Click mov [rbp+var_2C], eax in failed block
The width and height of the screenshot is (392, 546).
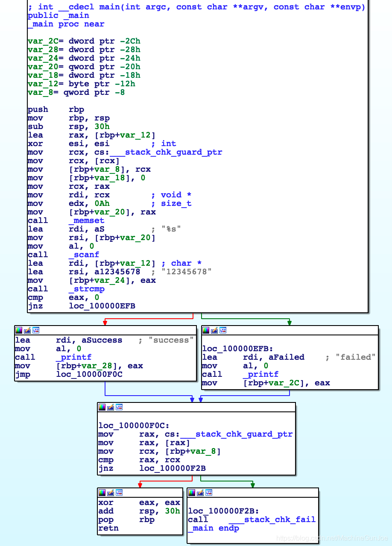pyautogui.click(x=266, y=383)
